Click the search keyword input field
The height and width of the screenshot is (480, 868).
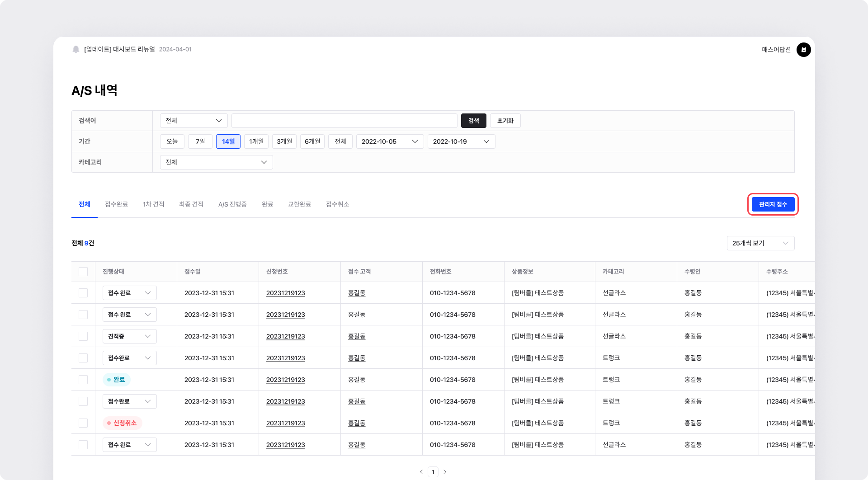click(344, 121)
